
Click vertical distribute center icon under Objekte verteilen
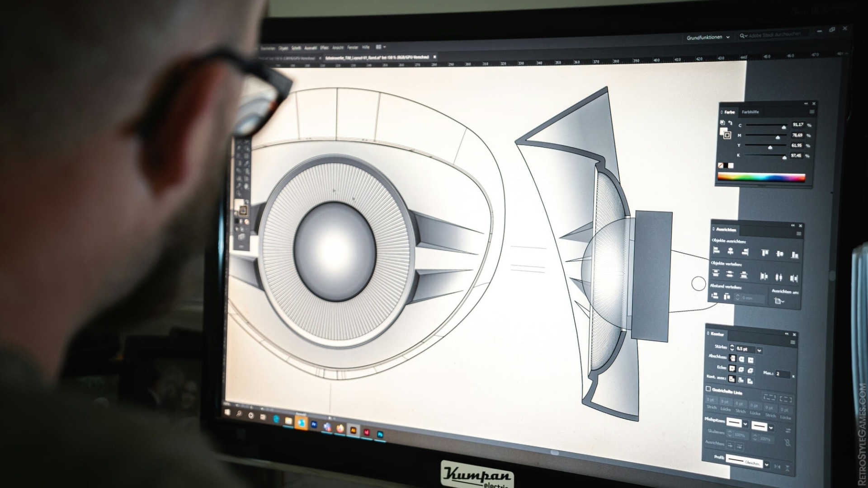pyautogui.click(x=729, y=274)
